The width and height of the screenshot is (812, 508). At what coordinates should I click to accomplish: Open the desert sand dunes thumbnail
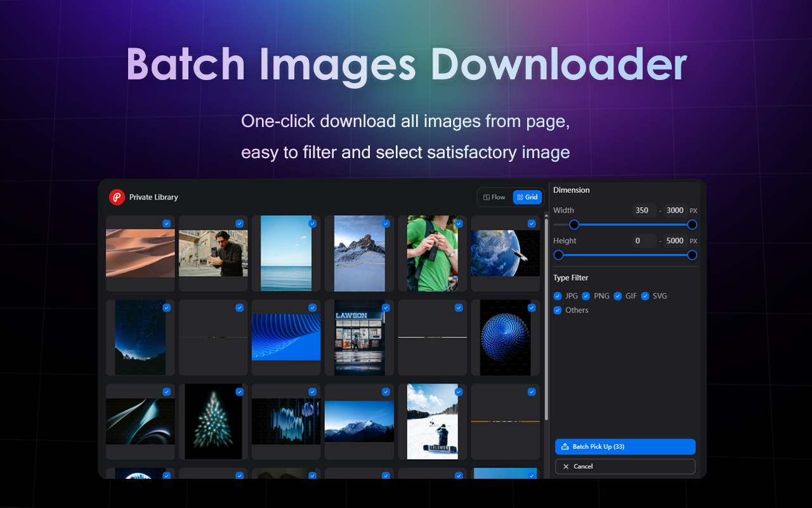click(140, 253)
